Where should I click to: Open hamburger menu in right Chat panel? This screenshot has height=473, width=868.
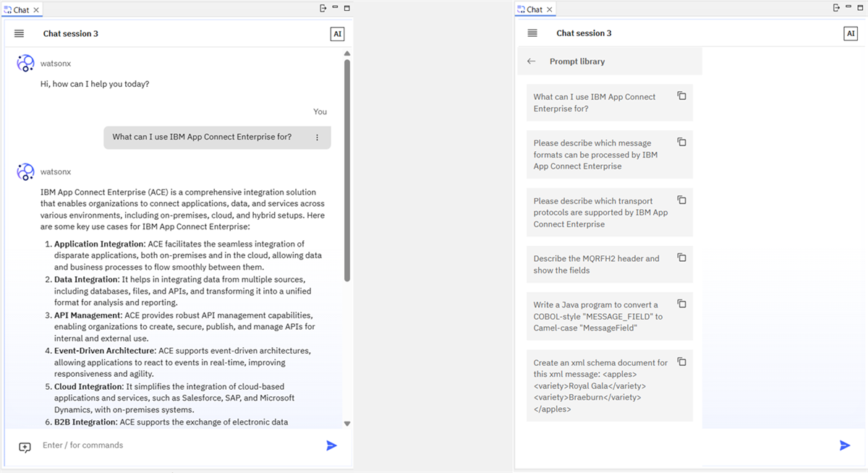click(x=532, y=33)
